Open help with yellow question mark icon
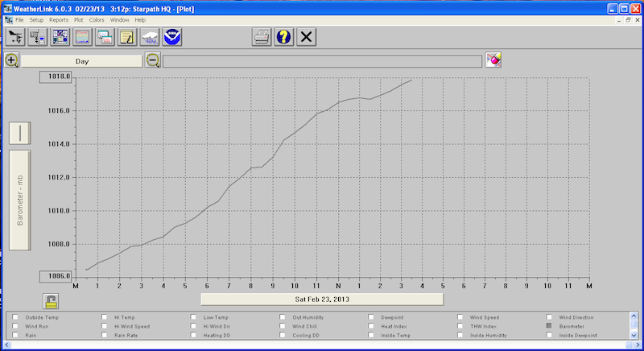Image resolution: width=644 pixels, height=351 pixels. (284, 37)
